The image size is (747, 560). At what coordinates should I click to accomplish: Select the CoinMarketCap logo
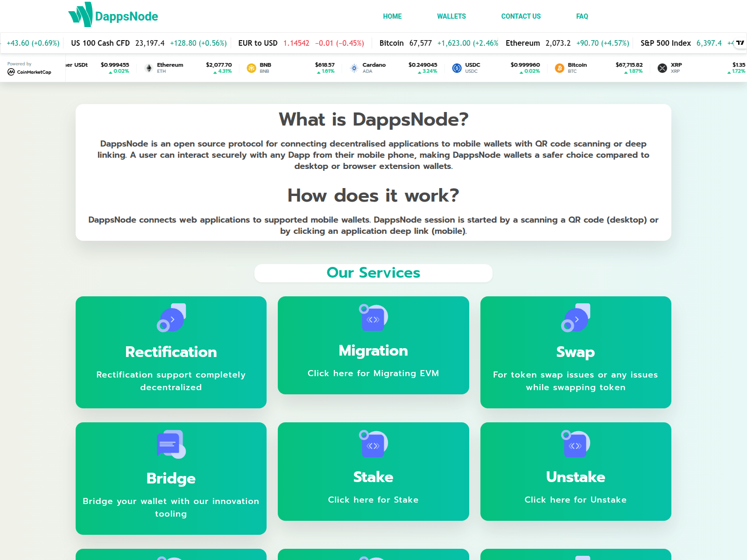pyautogui.click(x=29, y=71)
